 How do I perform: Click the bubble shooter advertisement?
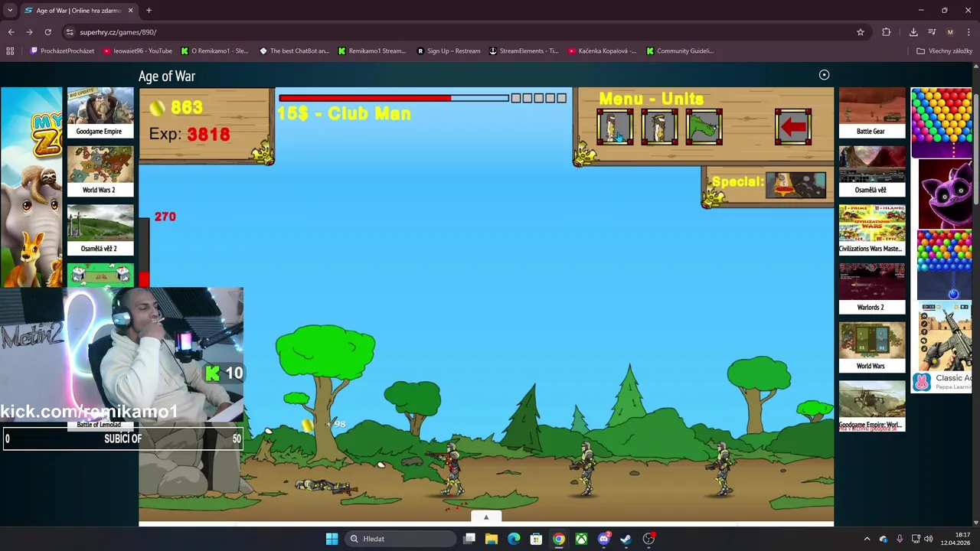click(941, 122)
